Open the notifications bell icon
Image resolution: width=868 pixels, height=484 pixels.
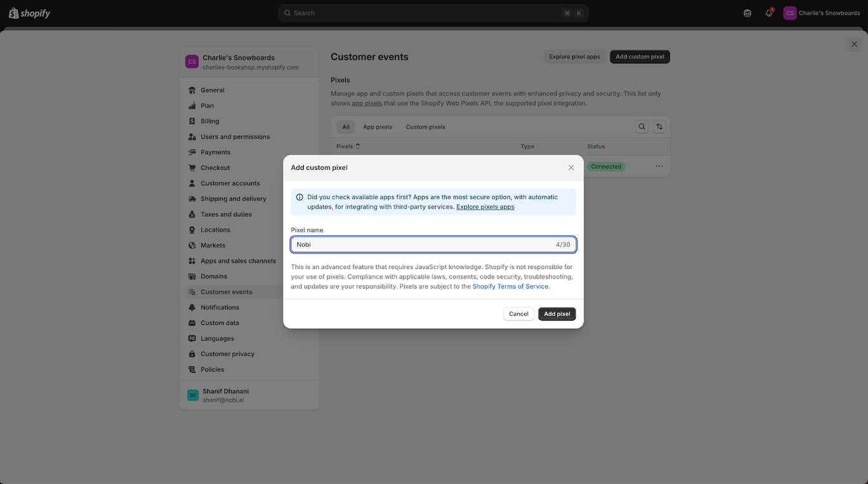click(x=768, y=13)
